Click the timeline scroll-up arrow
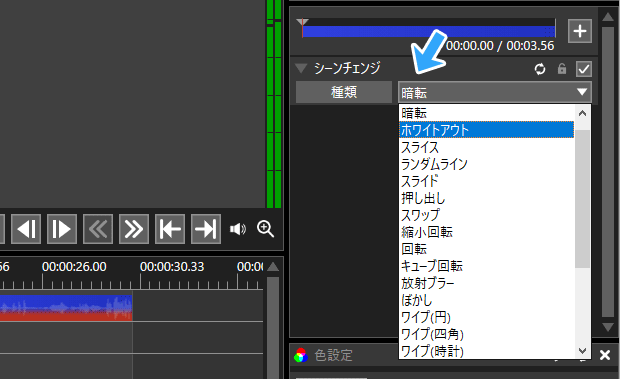 coord(273,267)
